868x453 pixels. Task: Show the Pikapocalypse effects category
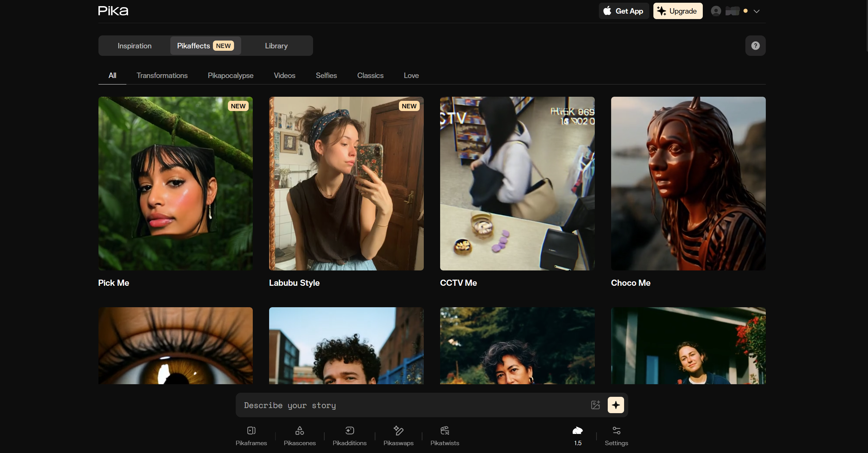(x=230, y=76)
